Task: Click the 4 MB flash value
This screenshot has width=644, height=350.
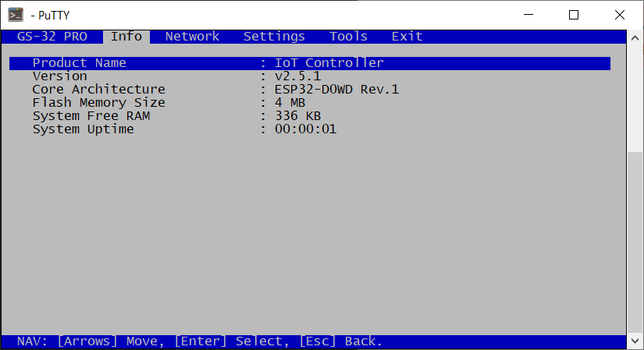Action: click(x=290, y=103)
